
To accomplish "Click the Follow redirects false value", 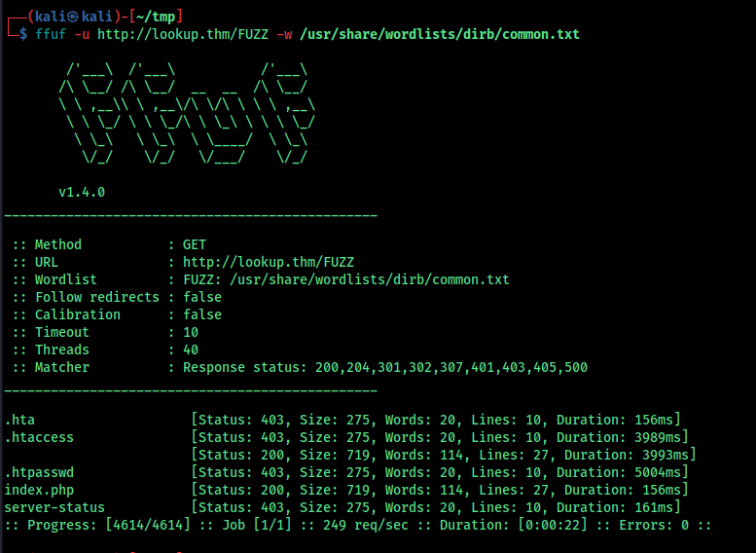I will click(x=202, y=297).
